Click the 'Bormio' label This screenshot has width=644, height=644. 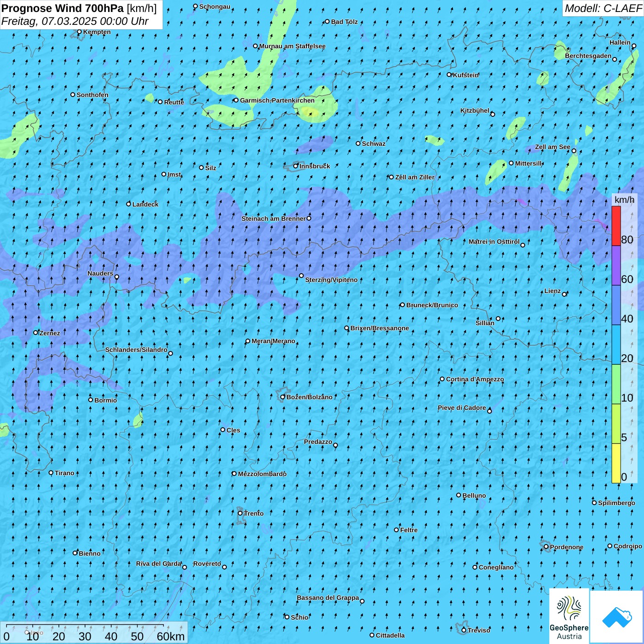[x=105, y=400]
